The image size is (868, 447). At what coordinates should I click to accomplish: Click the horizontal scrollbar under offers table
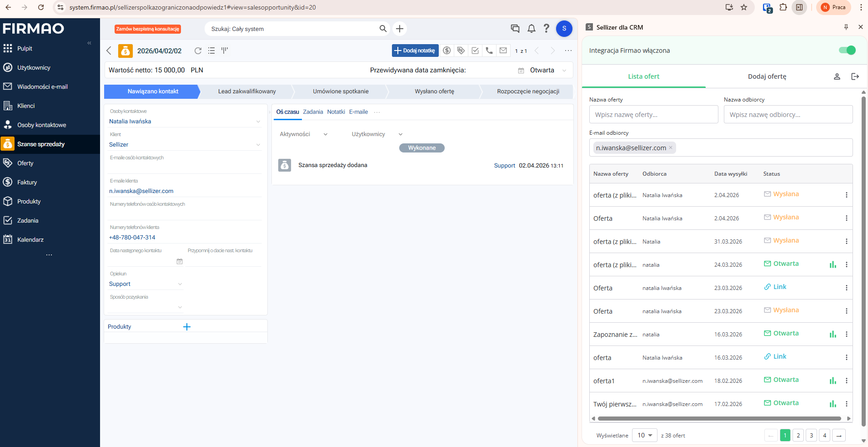719,418
